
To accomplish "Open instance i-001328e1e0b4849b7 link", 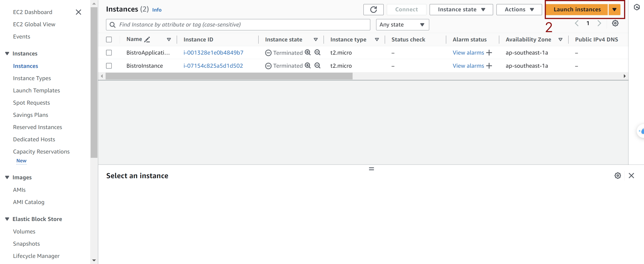I will (x=213, y=53).
